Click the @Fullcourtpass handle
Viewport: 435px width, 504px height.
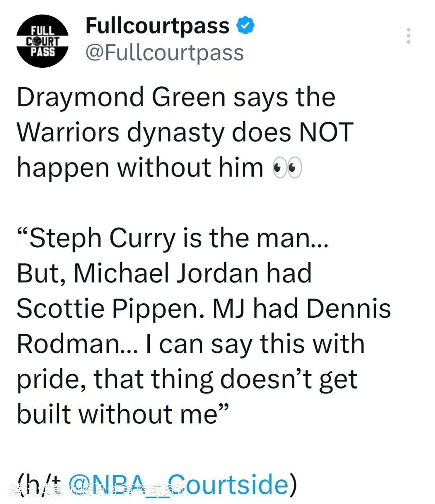(164, 53)
